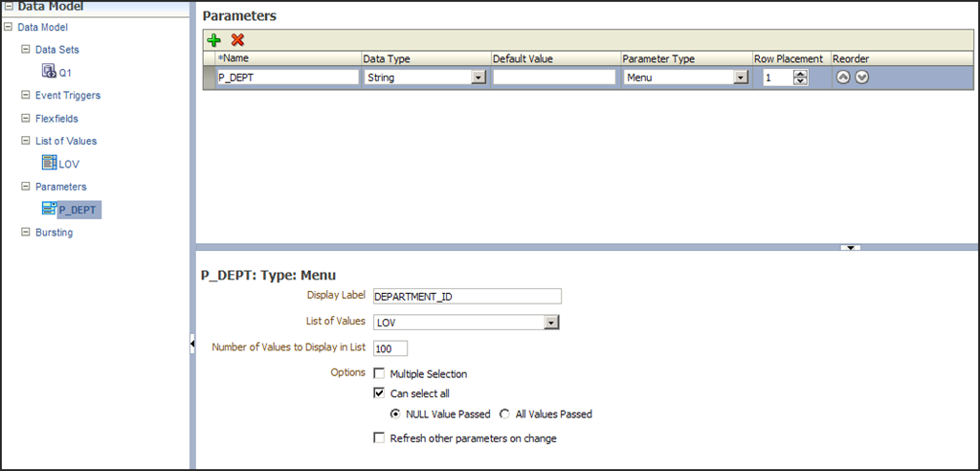This screenshot has height=471, width=980.
Task: Collapse the Data Model header panel
Action: tap(9, 7)
